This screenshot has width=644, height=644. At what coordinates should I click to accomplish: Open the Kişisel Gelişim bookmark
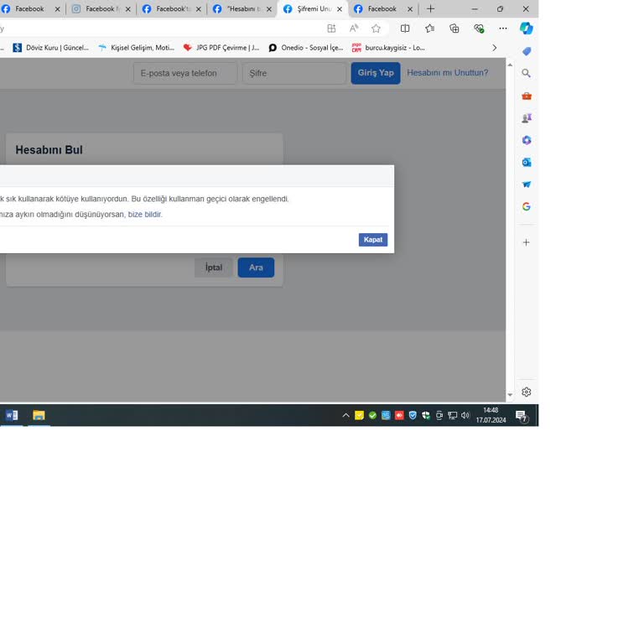pos(137,48)
